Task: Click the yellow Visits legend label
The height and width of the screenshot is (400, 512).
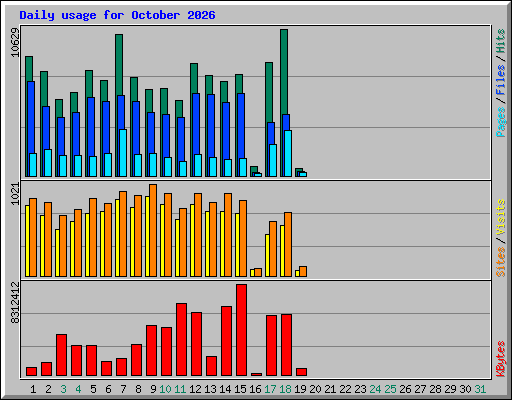Action: tap(501, 218)
